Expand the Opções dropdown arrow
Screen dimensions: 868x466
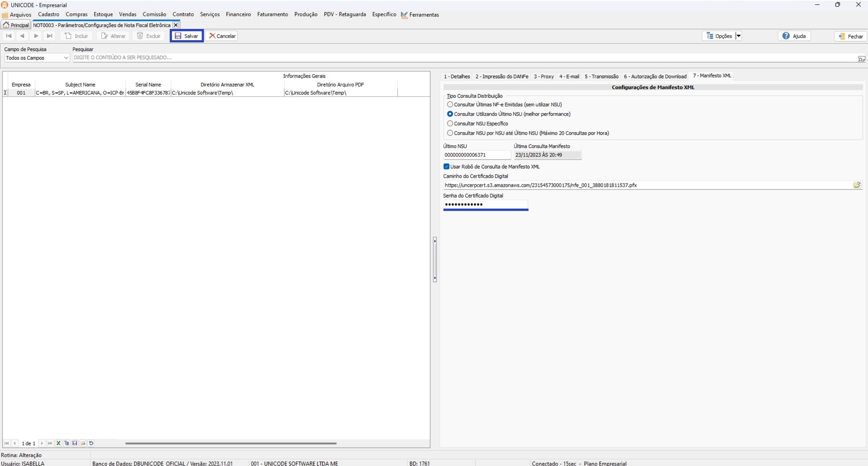[x=738, y=36]
